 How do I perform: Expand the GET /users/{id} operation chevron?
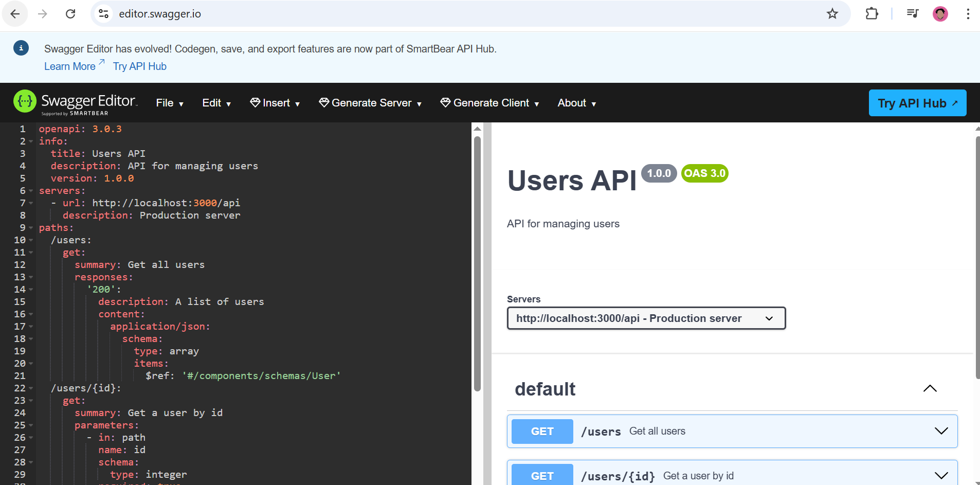click(941, 476)
